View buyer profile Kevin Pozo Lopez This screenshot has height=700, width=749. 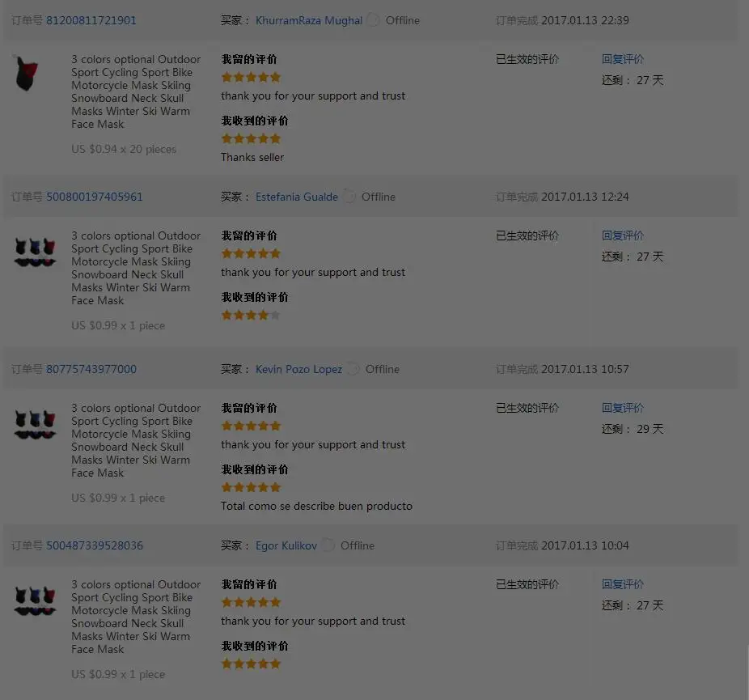pyautogui.click(x=298, y=369)
